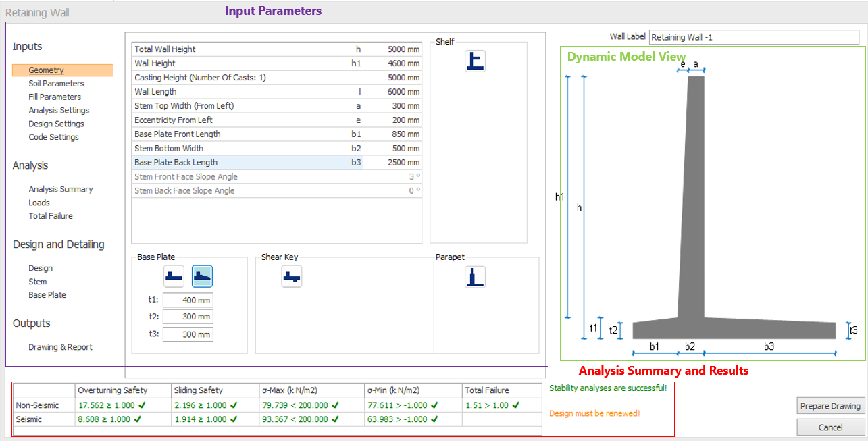Open Analysis Settings
Viewport: 868px width, 441px height.
pyautogui.click(x=59, y=110)
